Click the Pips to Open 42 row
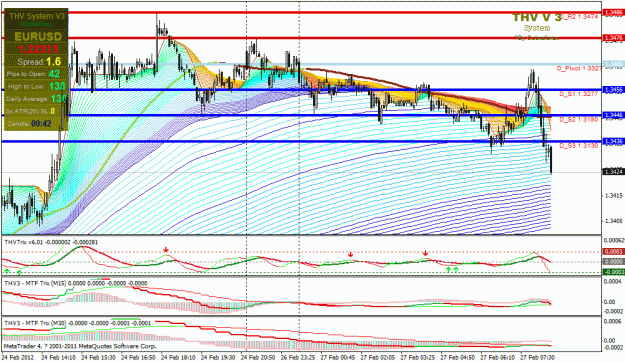The height and width of the screenshot is (362, 625). [33, 74]
